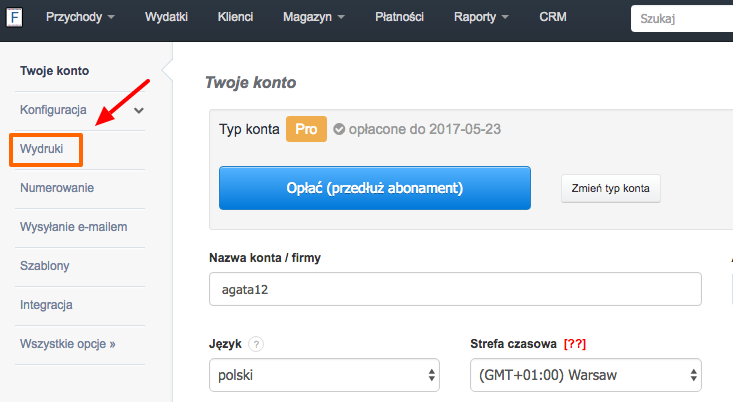Open Wydruki in the sidebar
This screenshot has height=402, width=733.
(41, 149)
